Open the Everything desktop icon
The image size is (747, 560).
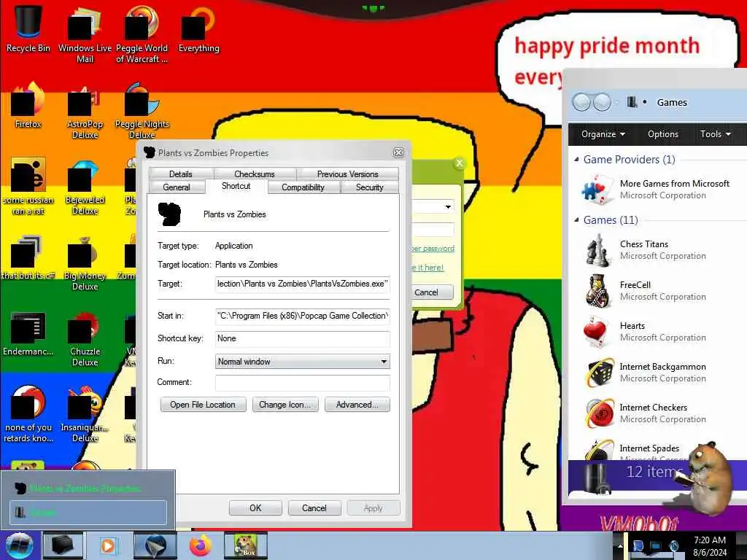[198, 28]
